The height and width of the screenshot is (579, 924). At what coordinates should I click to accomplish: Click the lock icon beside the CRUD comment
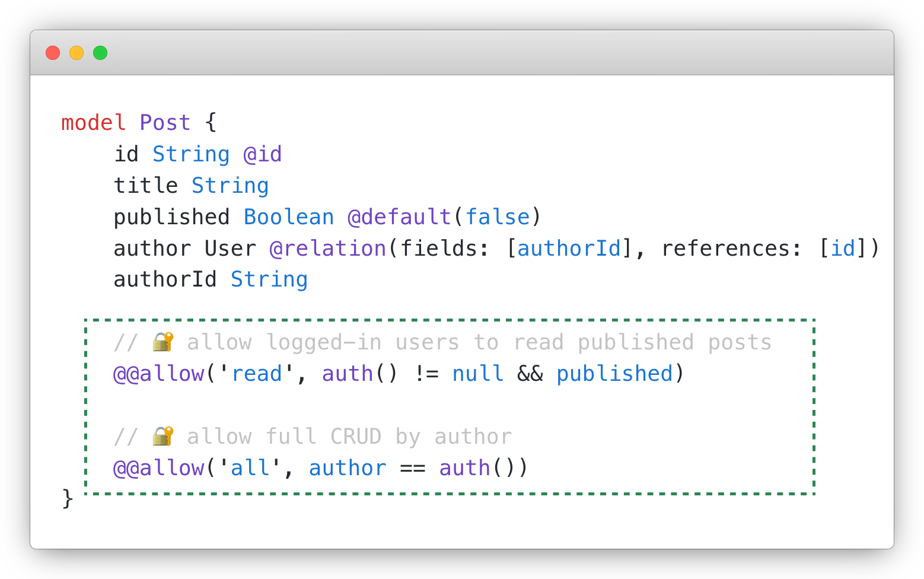pos(161,436)
